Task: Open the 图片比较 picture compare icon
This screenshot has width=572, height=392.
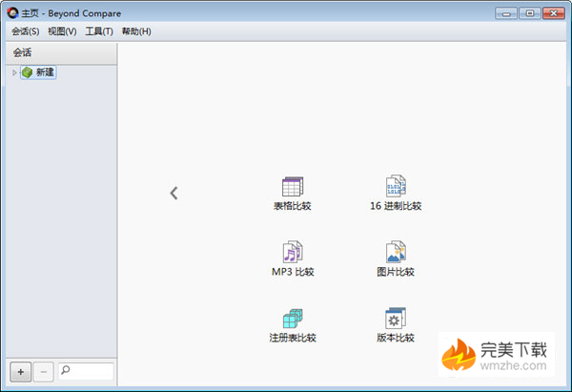Action: click(x=396, y=252)
